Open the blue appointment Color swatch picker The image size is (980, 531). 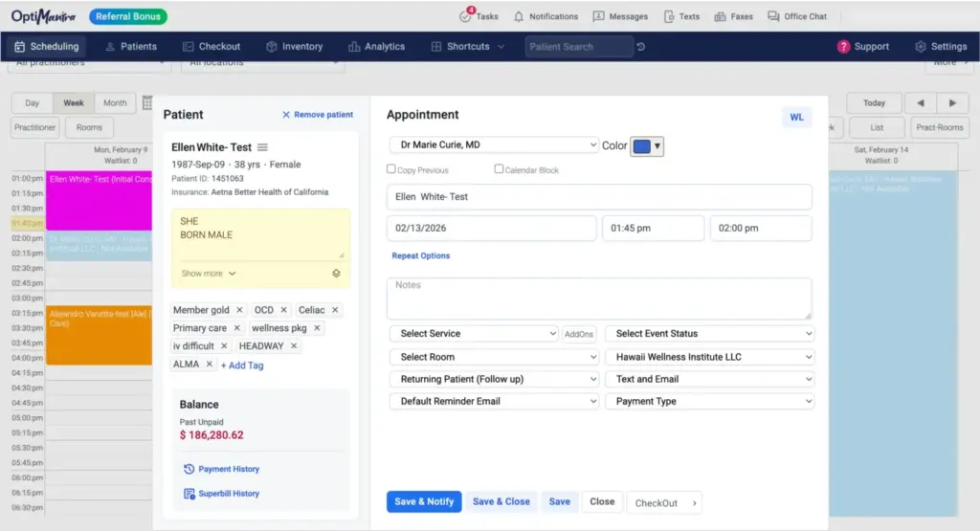point(647,146)
